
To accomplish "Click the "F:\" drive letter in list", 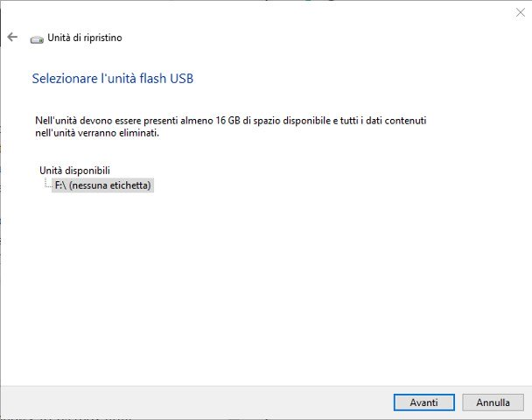I will 60,185.
